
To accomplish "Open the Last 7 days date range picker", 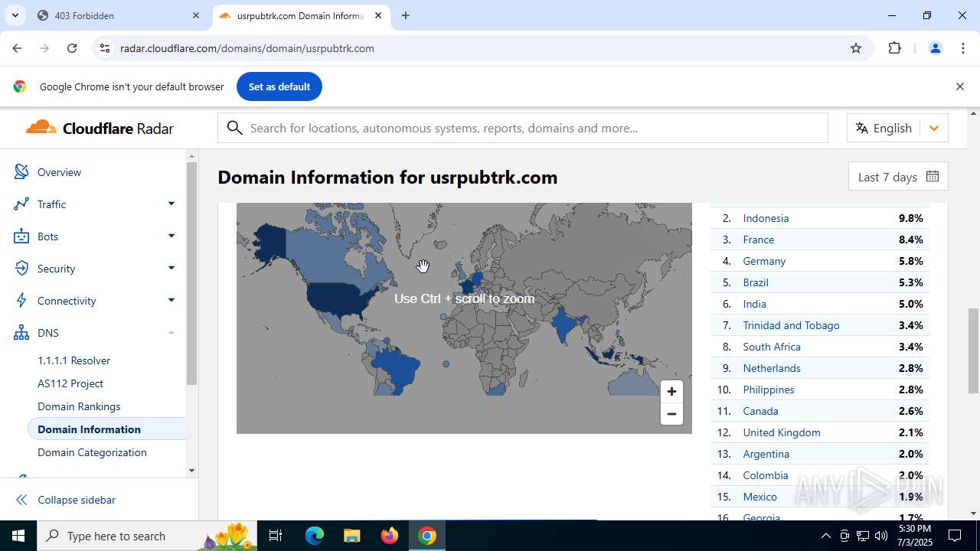I will coord(898,177).
